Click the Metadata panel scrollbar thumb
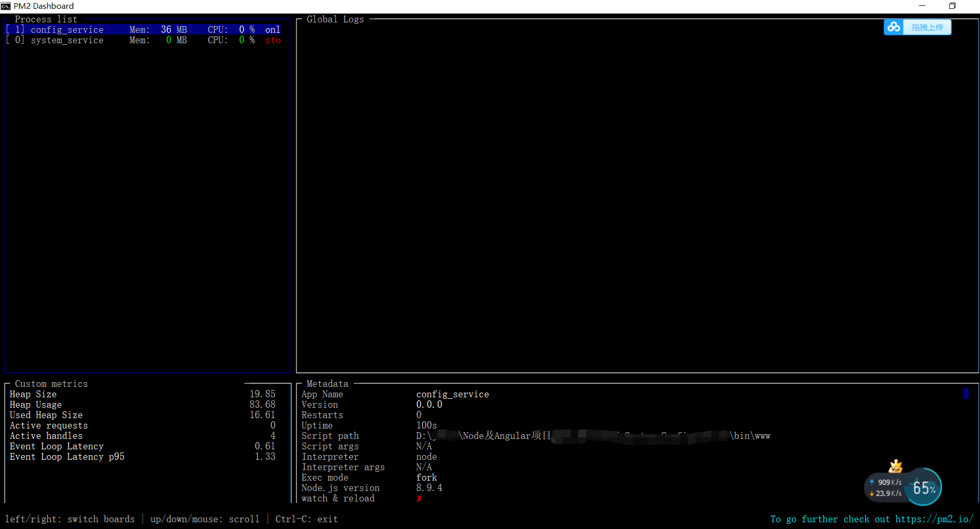The height and width of the screenshot is (529, 980). [966, 394]
